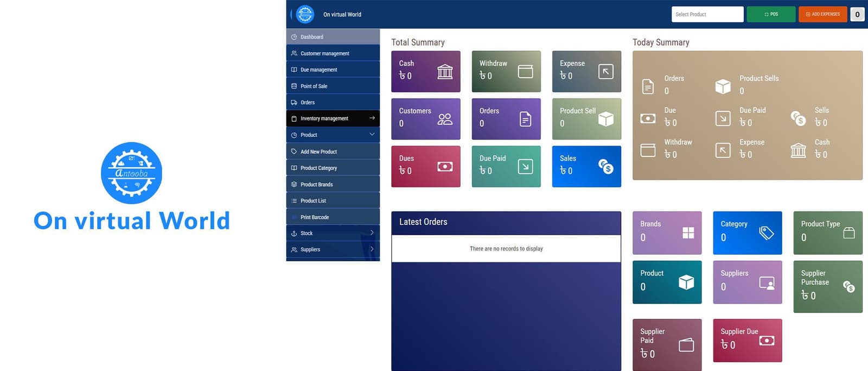
Task: Click the Latest Orders panel heading
Action: click(423, 222)
